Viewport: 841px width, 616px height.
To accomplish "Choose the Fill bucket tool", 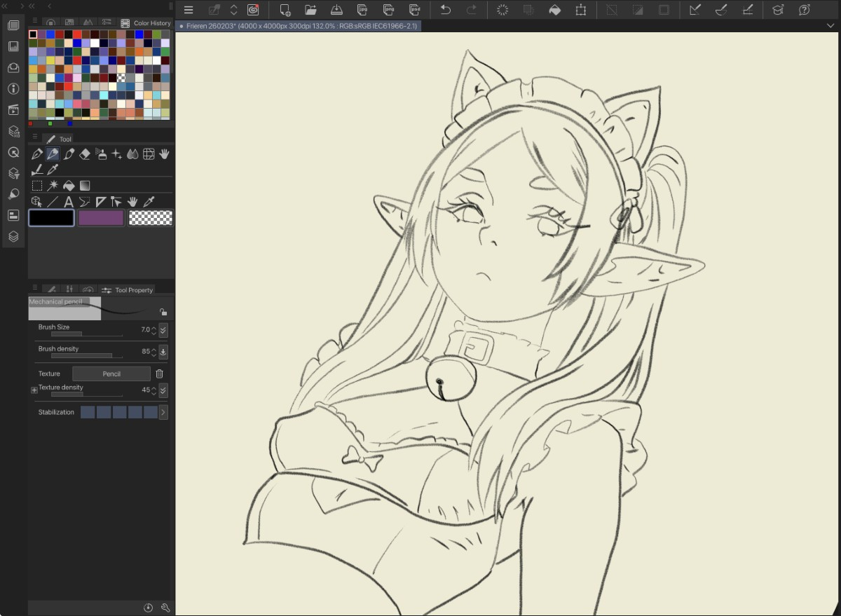I will 69,186.
